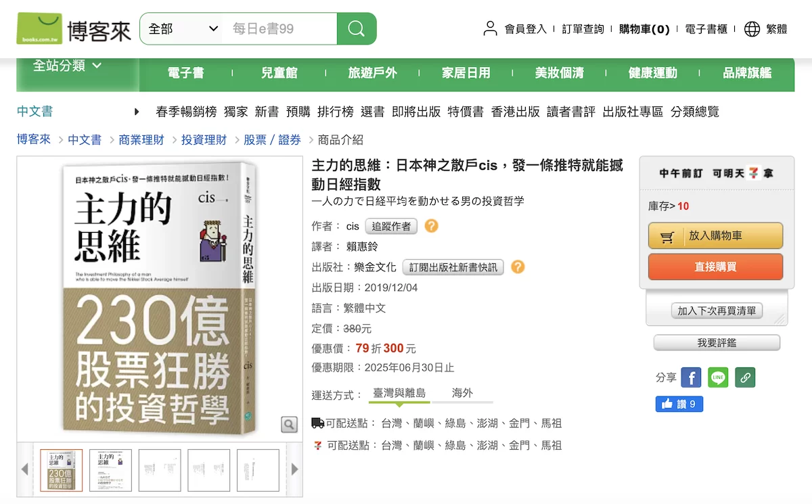Select the second thumbnail preview

point(111,470)
